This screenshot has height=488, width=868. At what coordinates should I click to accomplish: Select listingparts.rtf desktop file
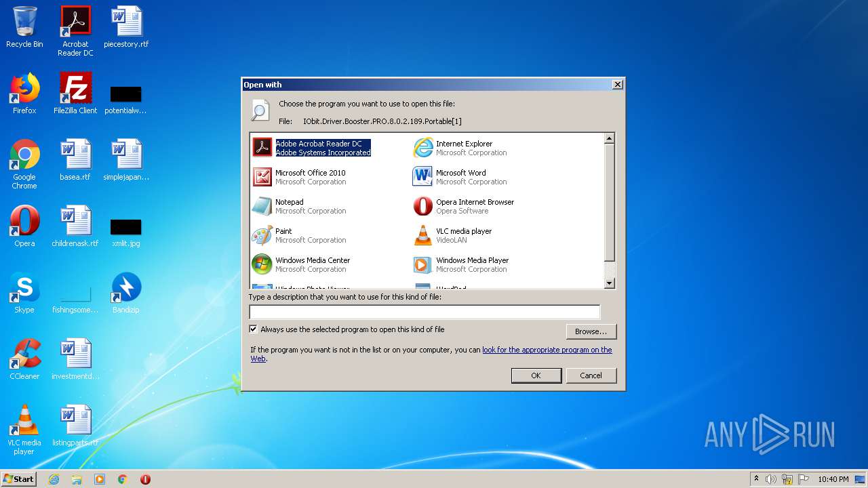tap(75, 426)
